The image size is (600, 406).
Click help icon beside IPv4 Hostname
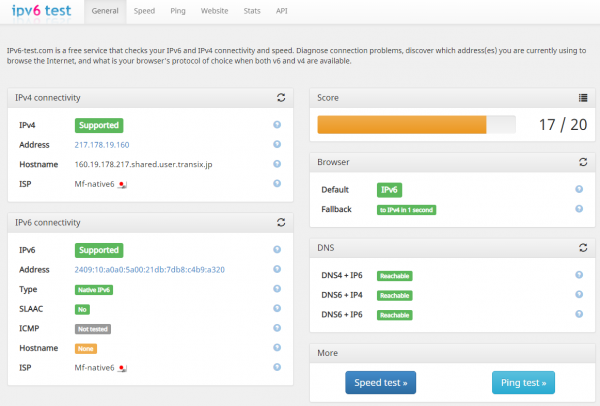277,164
